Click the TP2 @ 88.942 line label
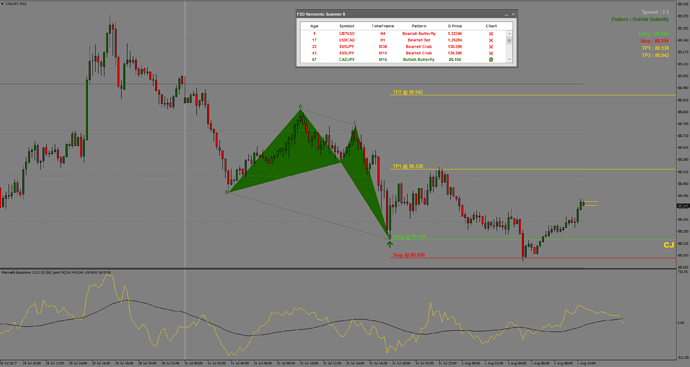Viewport: 690px width, 367px height. [x=408, y=92]
